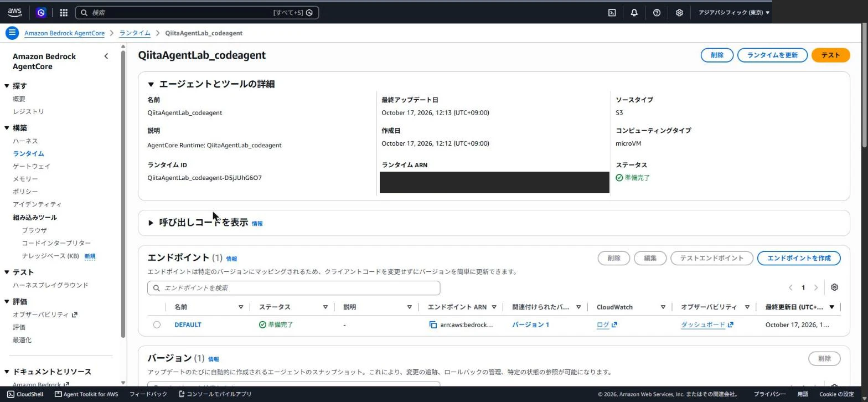The width and height of the screenshot is (868, 402).
Task: Click the side navigation scrollbar
Action: pyautogui.click(x=123, y=194)
